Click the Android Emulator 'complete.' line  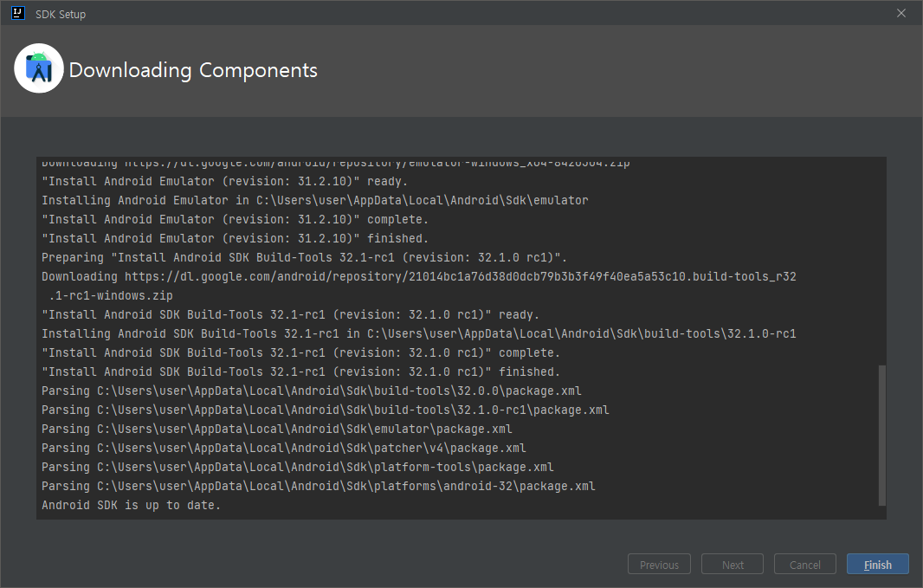click(235, 219)
